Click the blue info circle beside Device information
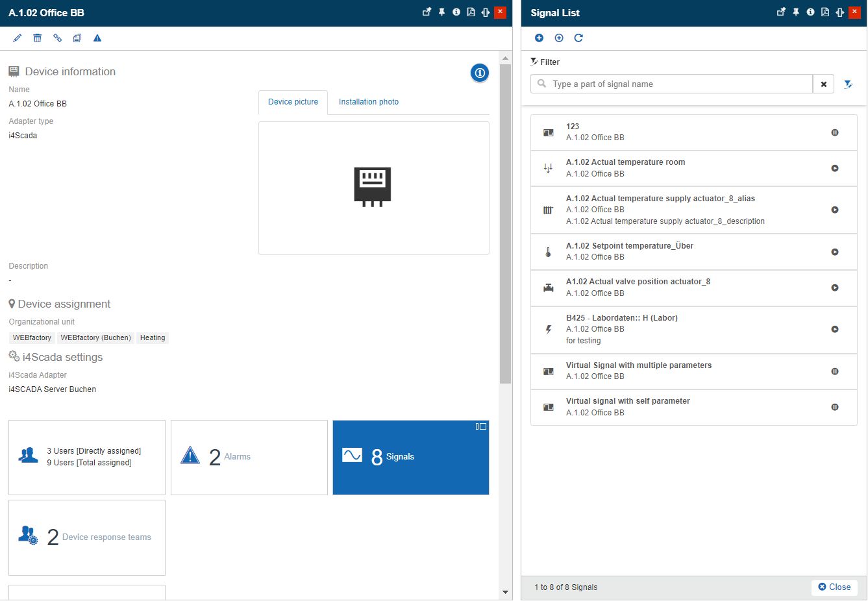 coord(479,73)
